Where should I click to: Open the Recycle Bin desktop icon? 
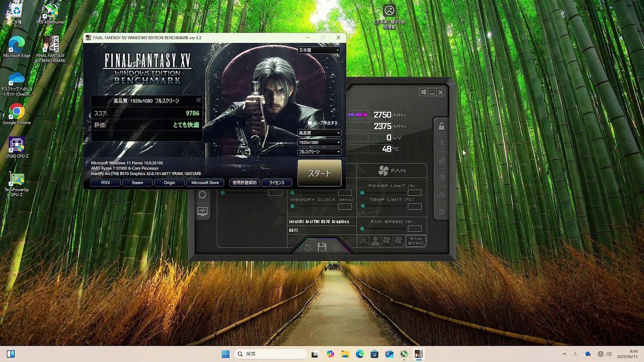coord(16,12)
